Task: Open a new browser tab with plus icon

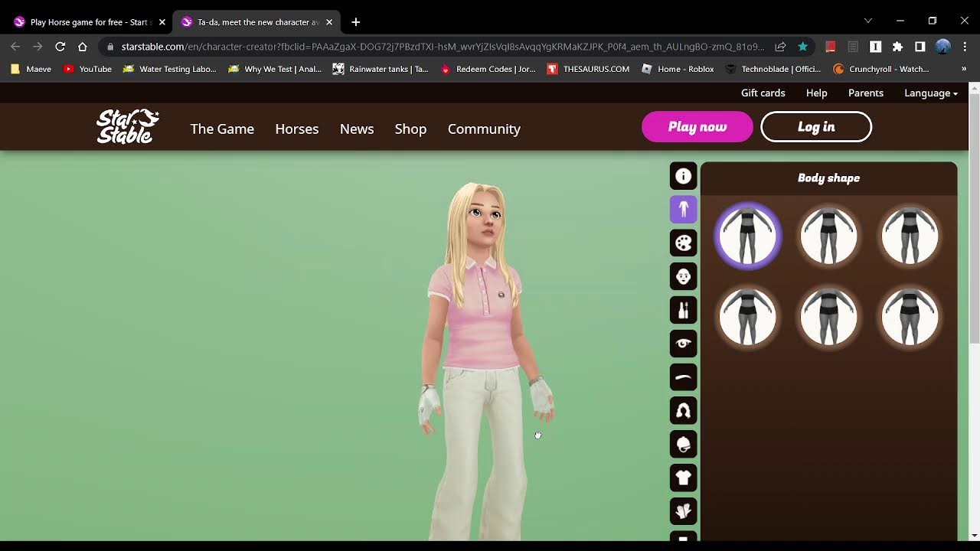Action: (x=355, y=22)
